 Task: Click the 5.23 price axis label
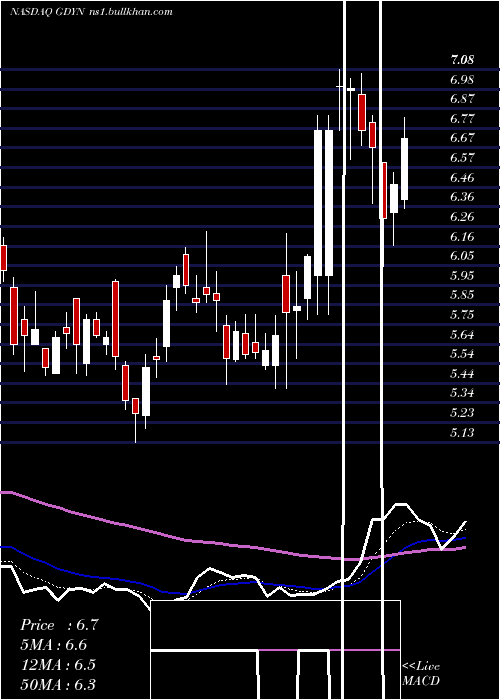point(462,412)
